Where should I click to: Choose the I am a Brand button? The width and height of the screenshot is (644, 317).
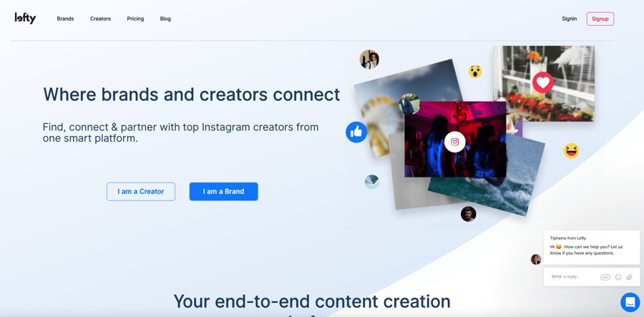[223, 191]
